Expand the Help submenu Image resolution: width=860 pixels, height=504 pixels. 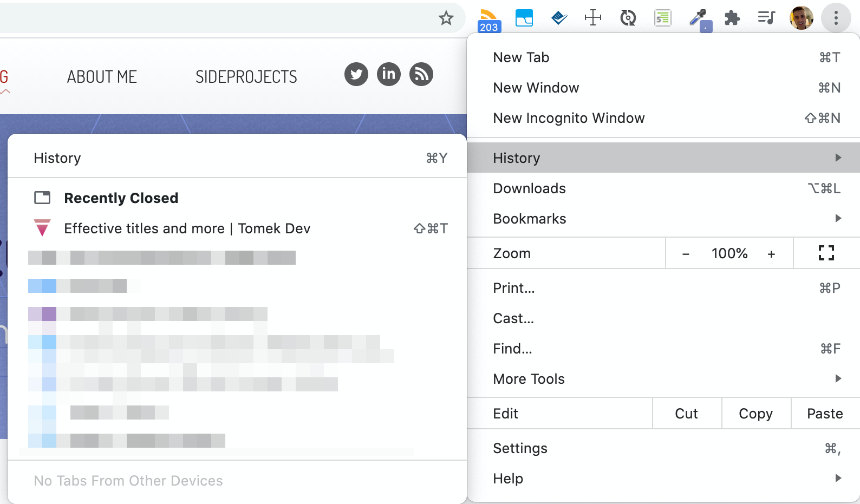(x=663, y=479)
